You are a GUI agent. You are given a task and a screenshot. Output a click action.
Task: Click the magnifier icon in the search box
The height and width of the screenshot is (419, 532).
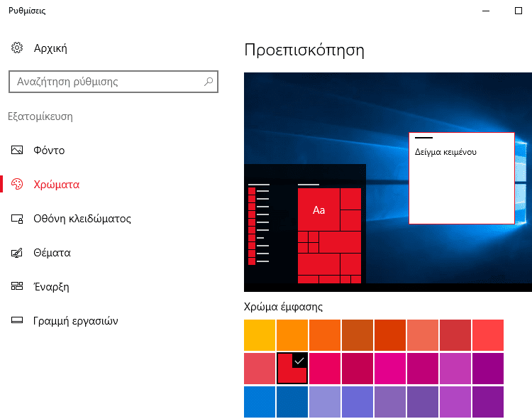[x=209, y=82]
